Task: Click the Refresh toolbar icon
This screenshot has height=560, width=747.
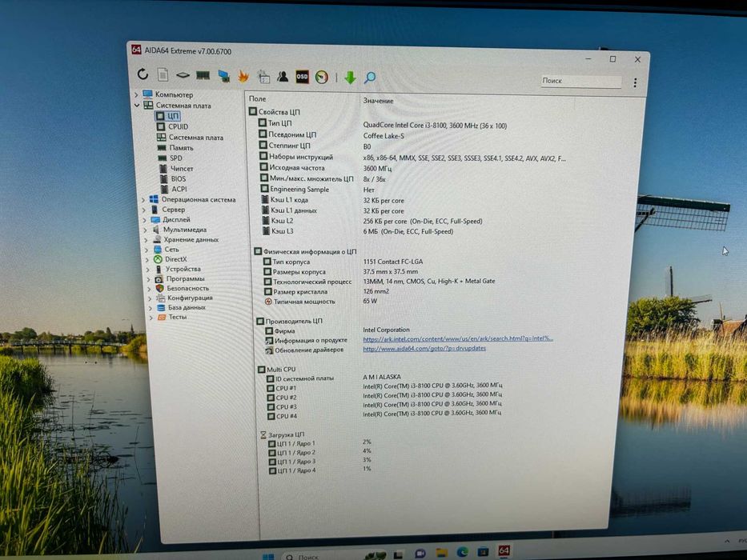Action: coord(143,74)
